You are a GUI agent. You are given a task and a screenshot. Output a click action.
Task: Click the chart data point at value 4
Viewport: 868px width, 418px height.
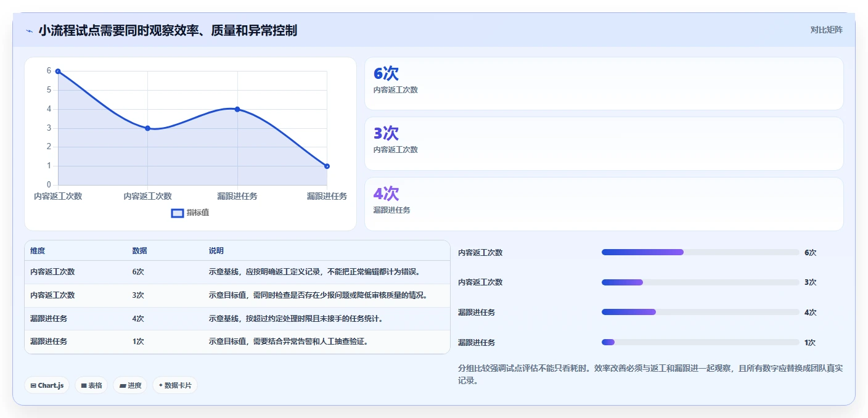tap(237, 109)
